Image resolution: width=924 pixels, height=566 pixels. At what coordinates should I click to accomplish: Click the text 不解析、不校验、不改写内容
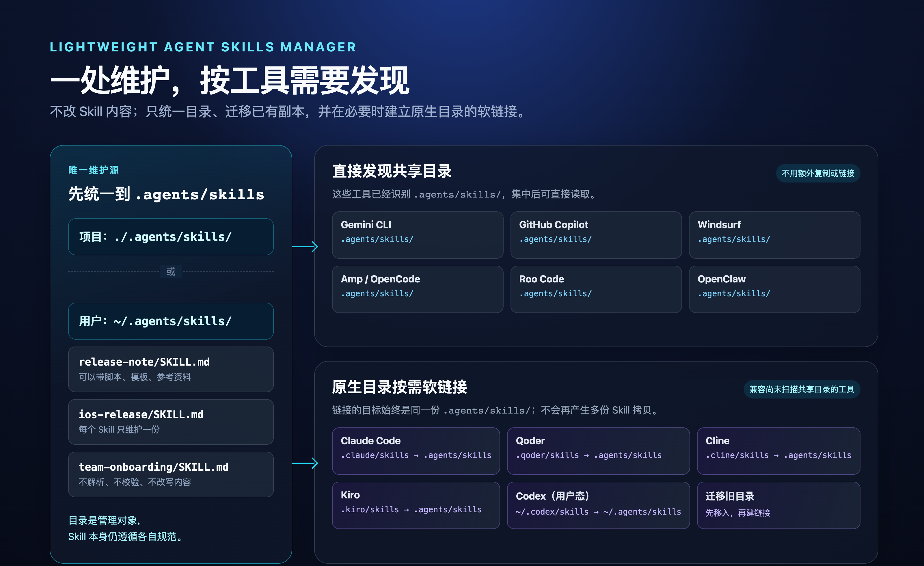pyautogui.click(x=135, y=482)
